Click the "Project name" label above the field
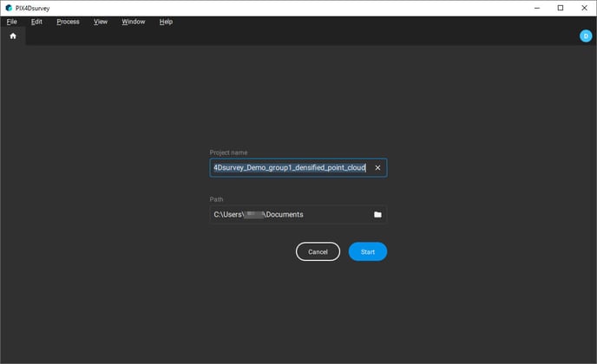The width and height of the screenshot is (597, 364). (x=228, y=153)
